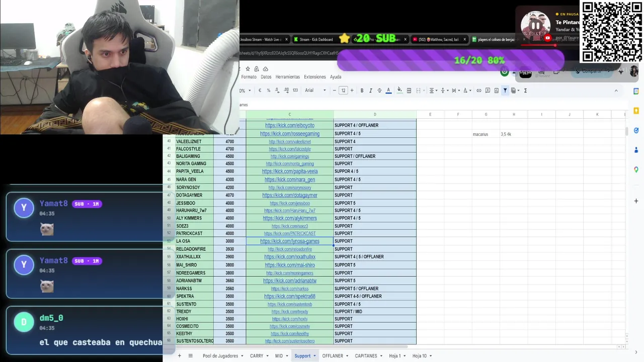Apply strikethrough formatting

379,90
